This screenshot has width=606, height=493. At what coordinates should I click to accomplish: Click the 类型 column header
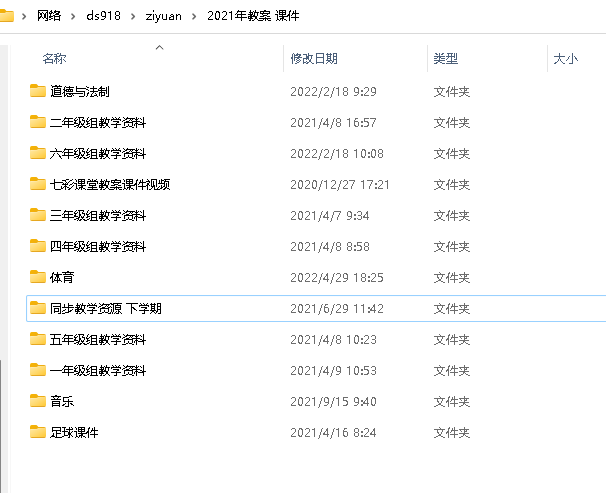445,60
